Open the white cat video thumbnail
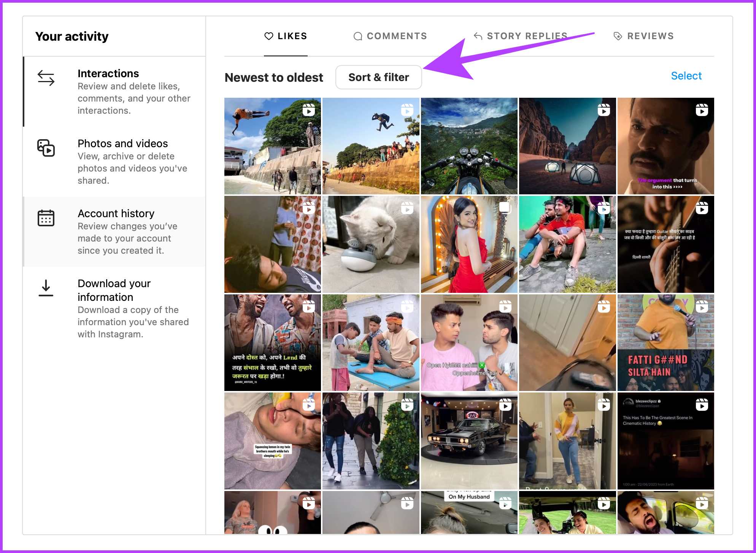This screenshot has width=756, height=553. coord(371,245)
